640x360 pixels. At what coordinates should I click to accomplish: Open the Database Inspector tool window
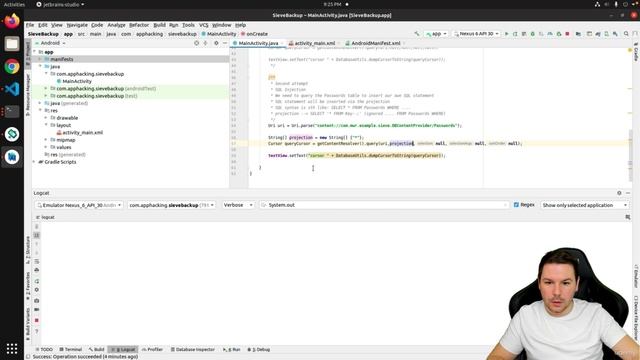pos(192,349)
